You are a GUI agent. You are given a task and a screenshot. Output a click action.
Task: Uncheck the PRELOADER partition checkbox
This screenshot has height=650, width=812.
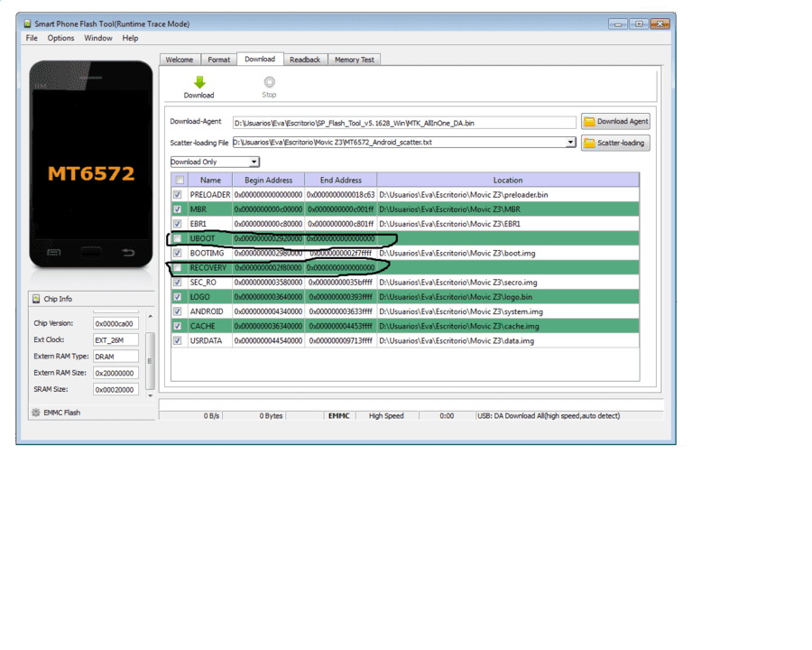click(x=178, y=195)
